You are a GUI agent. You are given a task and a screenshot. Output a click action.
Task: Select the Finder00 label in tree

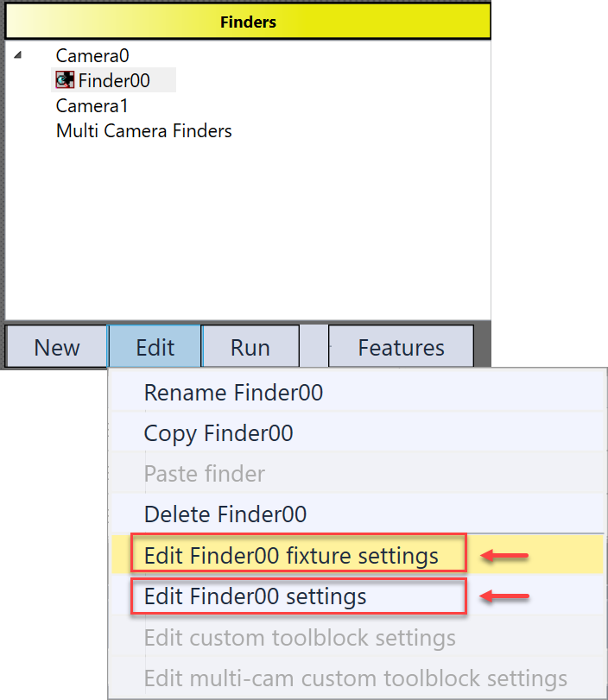pyautogui.click(x=114, y=81)
